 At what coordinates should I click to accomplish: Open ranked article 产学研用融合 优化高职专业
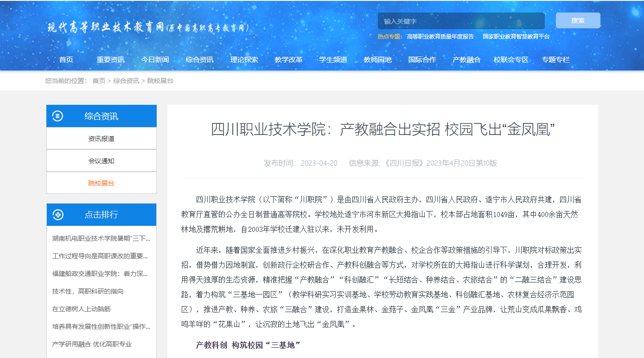(x=92, y=344)
